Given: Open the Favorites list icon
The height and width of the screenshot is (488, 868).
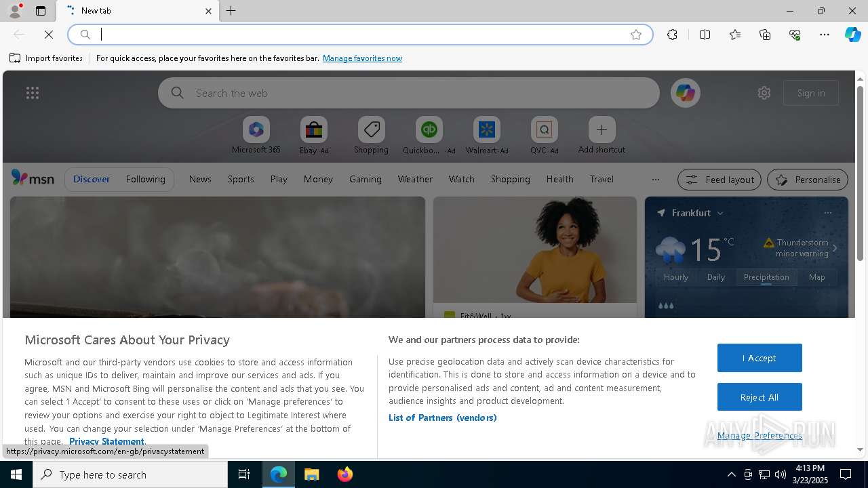Looking at the screenshot, I should pyautogui.click(x=735, y=35).
